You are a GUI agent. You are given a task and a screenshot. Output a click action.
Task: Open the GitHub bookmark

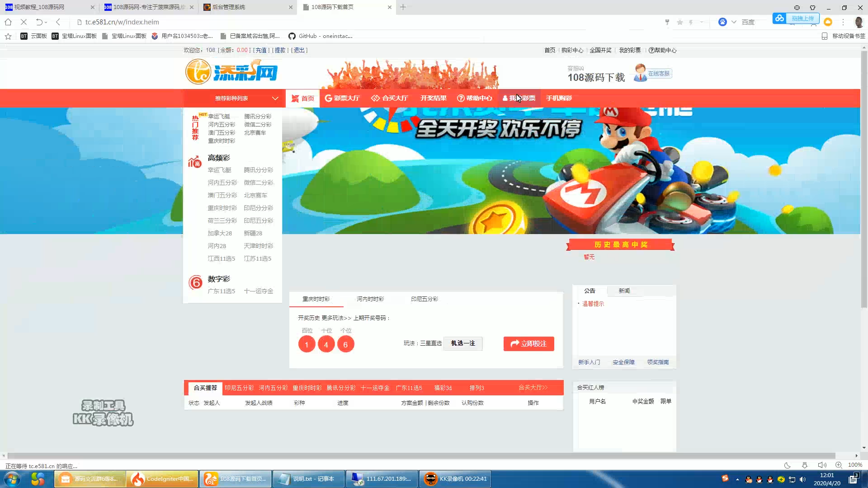(x=320, y=36)
